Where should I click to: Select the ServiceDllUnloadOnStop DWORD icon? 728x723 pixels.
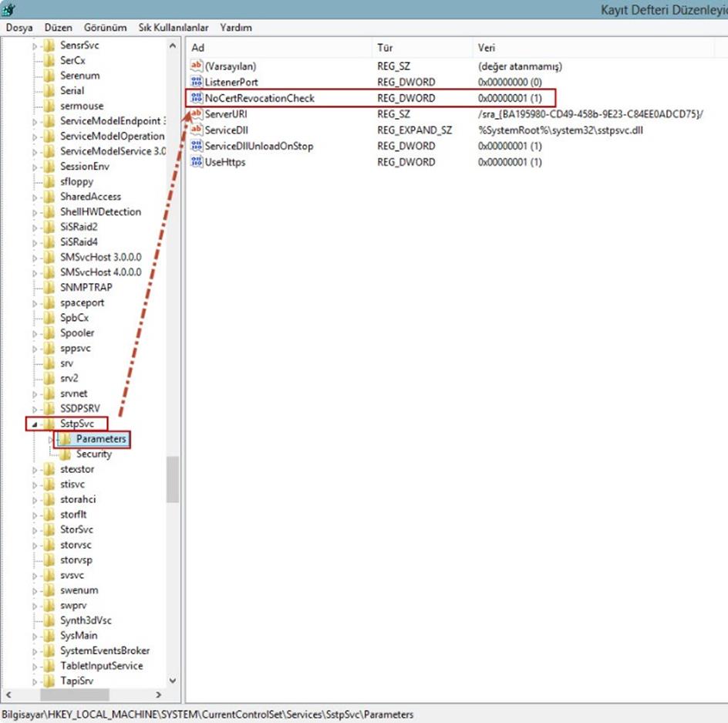click(x=197, y=146)
